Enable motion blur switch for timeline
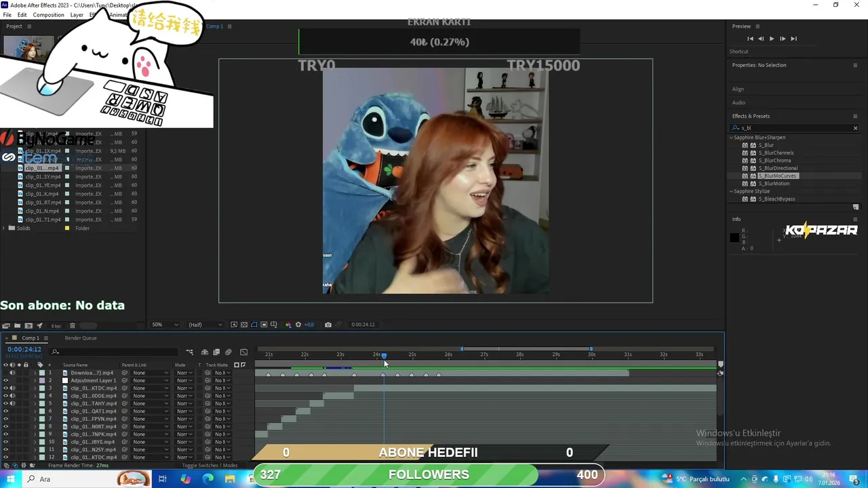The height and width of the screenshot is (488, 868). (x=229, y=352)
